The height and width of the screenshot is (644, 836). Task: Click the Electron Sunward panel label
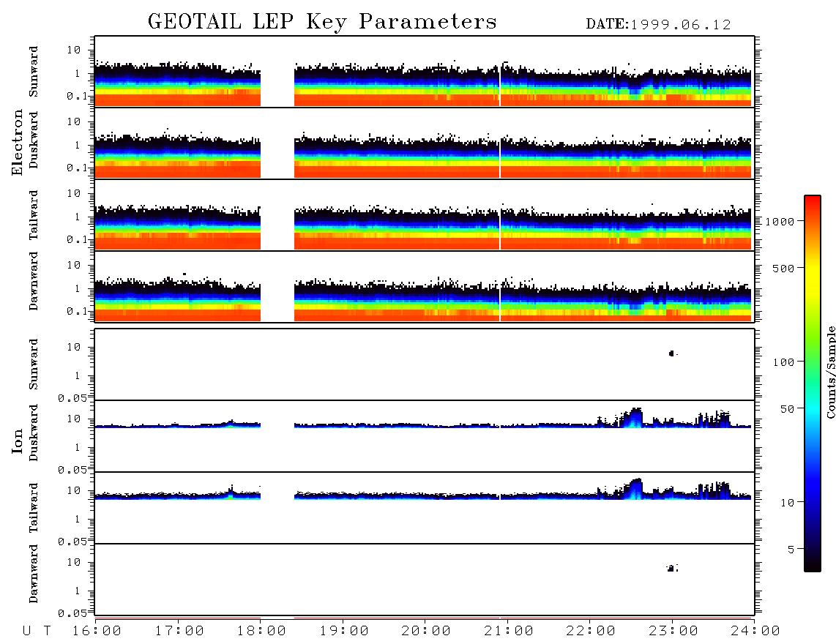34,72
